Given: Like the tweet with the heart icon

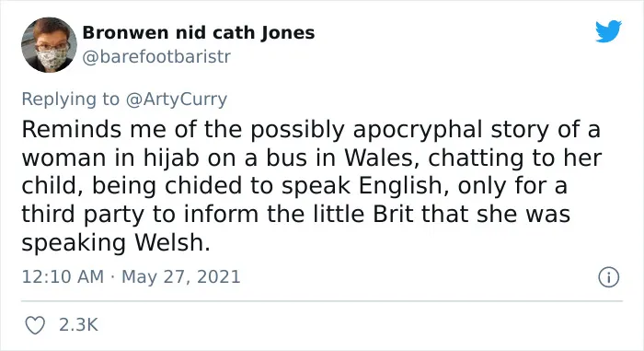Looking at the screenshot, I should point(35,325).
